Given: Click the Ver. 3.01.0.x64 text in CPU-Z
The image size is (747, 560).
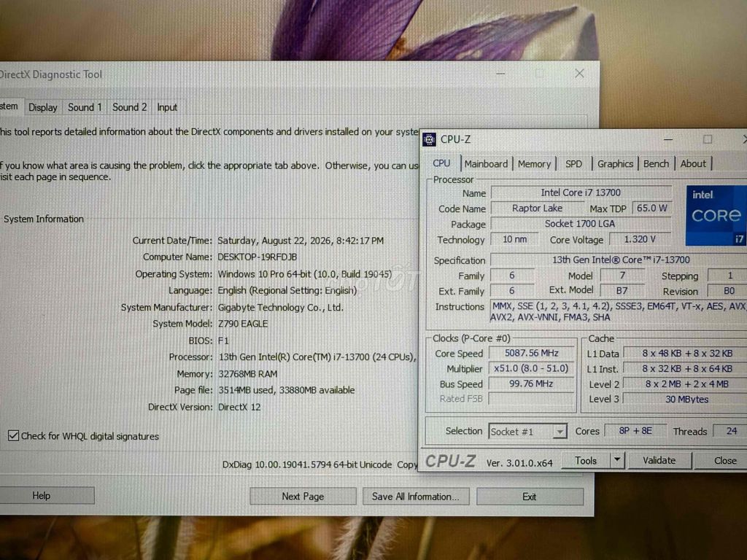Looking at the screenshot, I should point(519,463).
